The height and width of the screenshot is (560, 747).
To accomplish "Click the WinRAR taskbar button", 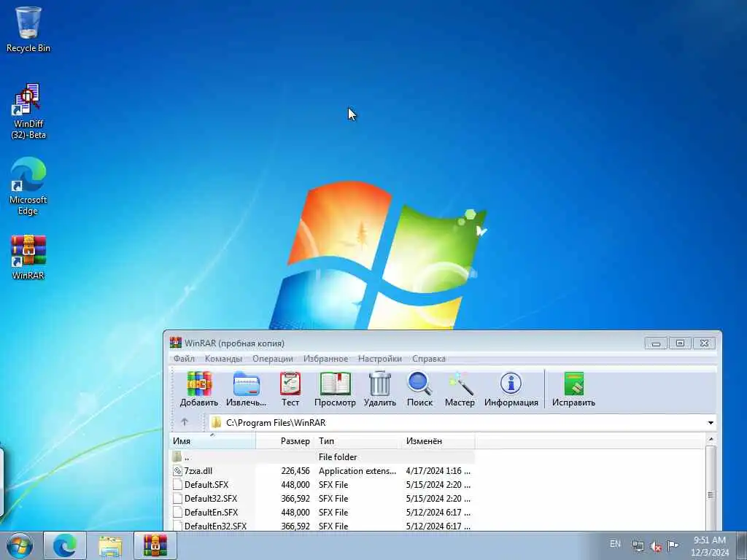I will point(155,545).
